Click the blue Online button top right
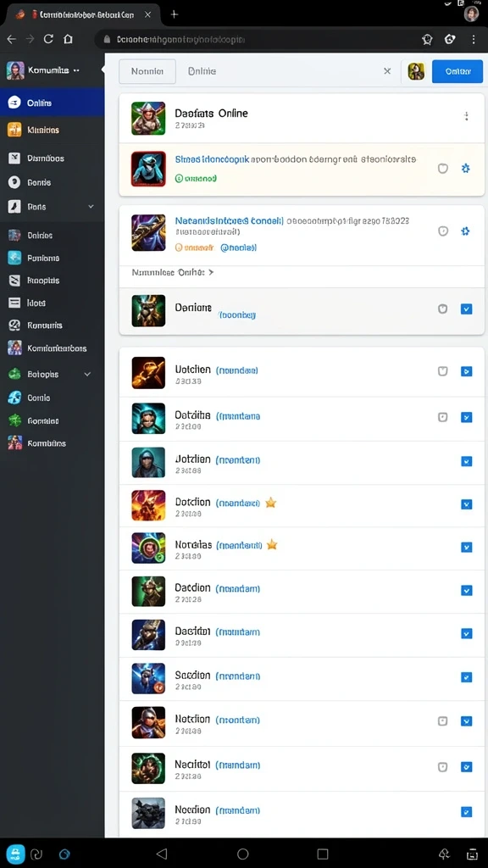Screen dimensions: 488x868 tap(457, 71)
